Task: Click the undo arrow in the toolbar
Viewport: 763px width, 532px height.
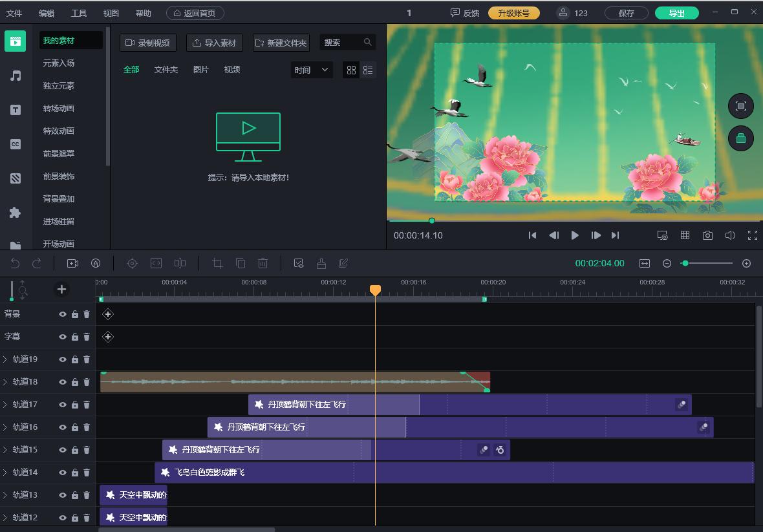Action: pyautogui.click(x=15, y=263)
